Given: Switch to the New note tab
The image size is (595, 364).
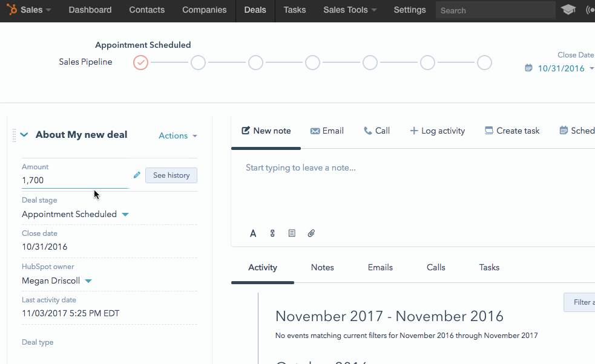Looking at the screenshot, I should point(266,131).
